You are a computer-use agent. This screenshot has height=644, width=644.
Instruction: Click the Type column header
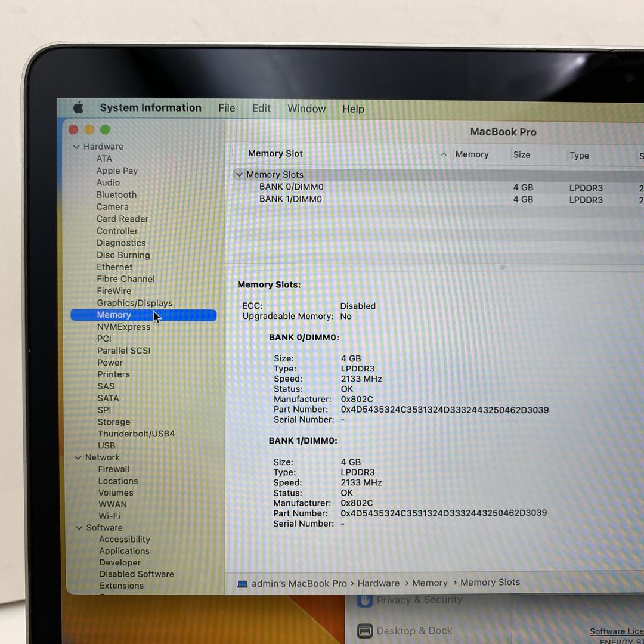tap(579, 156)
